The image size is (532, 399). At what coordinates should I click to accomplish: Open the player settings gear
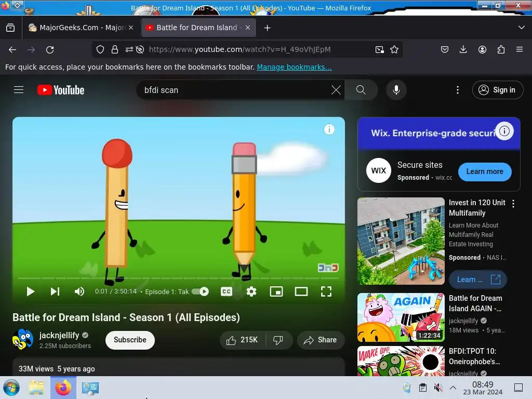[x=251, y=291]
